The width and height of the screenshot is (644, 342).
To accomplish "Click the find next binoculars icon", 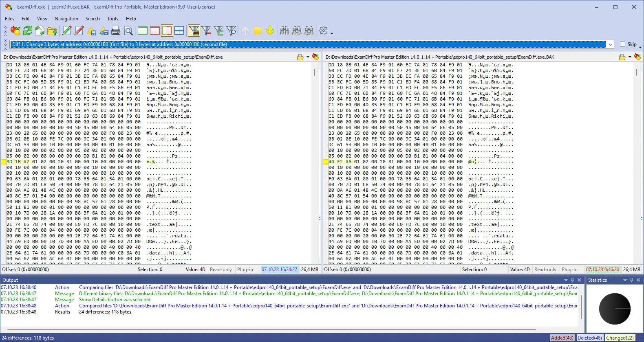I will click(x=297, y=31).
